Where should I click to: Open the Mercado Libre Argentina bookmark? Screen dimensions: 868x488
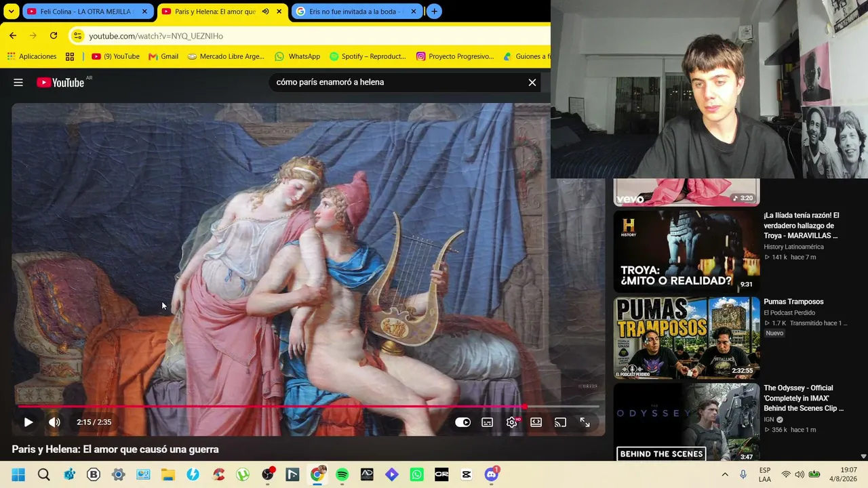[226, 56]
